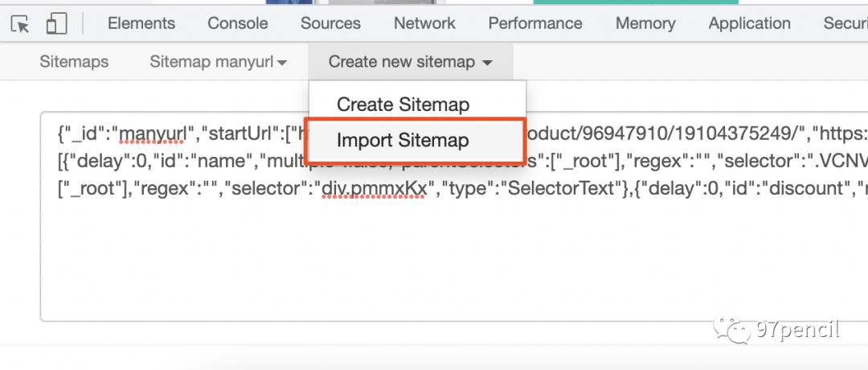Switch to the Memory tab
The width and height of the screenshot is (868, 370).
645,23
